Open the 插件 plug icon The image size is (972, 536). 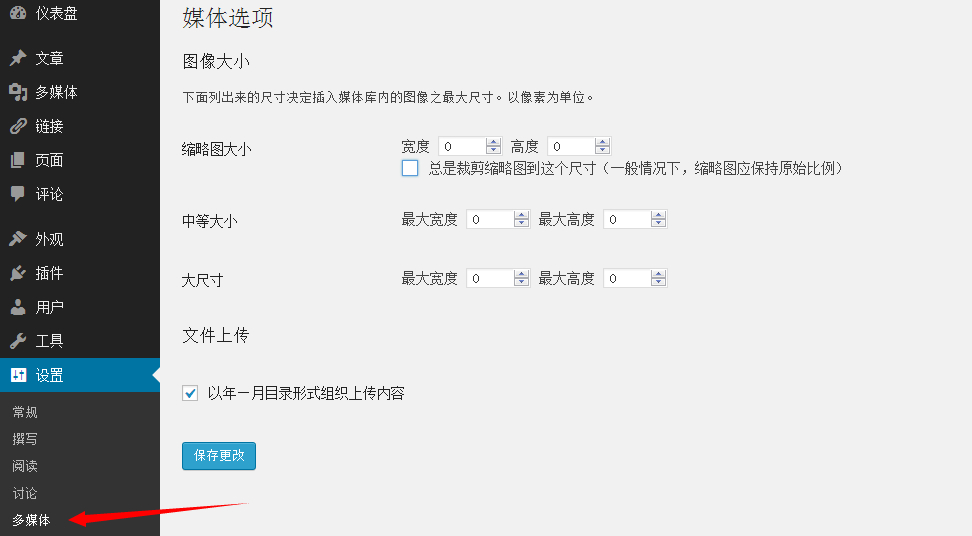(x=18, y=273)
